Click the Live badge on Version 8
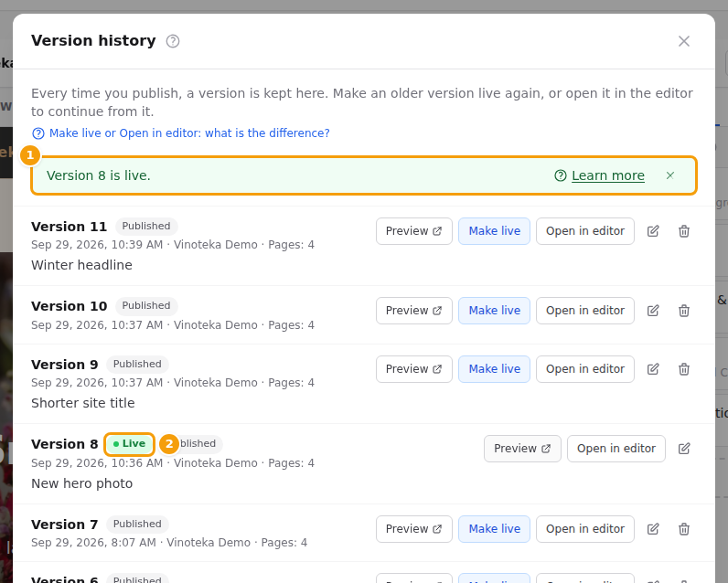This screenshot has height=583, width=728. pyautogui.click(x=129, y=444)
